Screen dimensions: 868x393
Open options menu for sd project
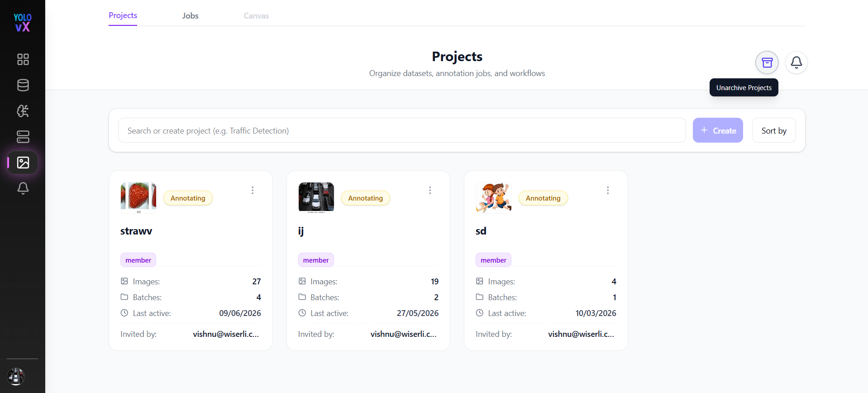point(608,191)
